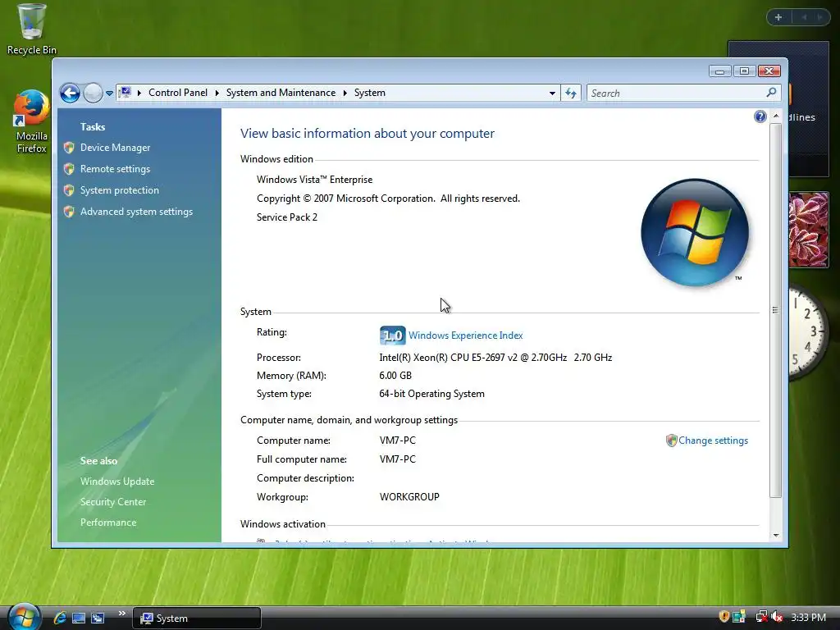840x630 pixels.
Task: Expand the Quick Launch overflow chevron
Action: pyautogui.click(x=122, y=614)
